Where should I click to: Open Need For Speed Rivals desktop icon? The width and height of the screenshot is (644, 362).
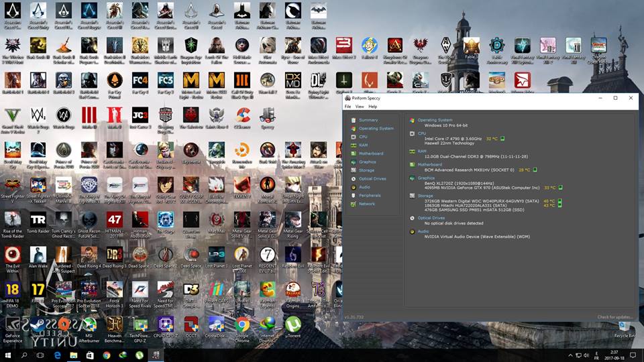pos(140,294)
